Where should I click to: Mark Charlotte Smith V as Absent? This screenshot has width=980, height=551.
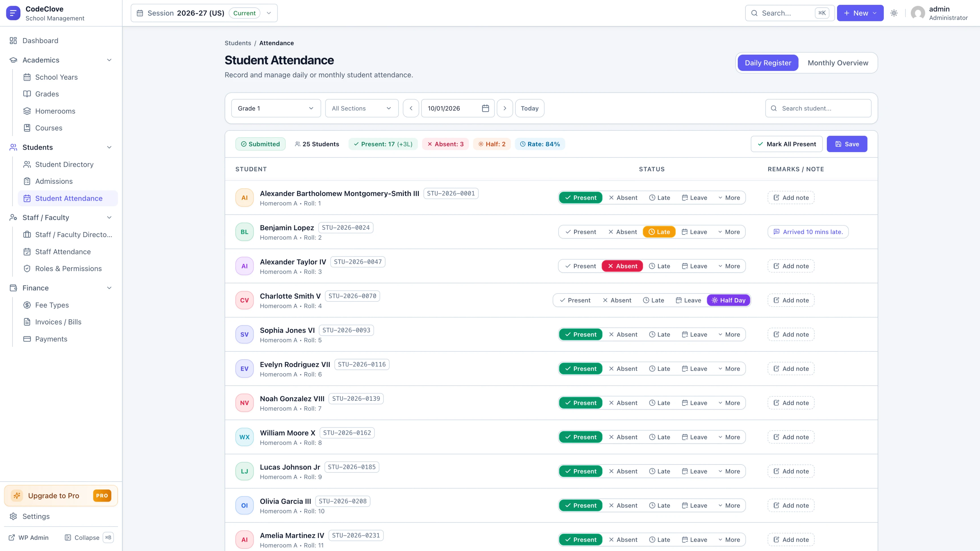point(617,300)
